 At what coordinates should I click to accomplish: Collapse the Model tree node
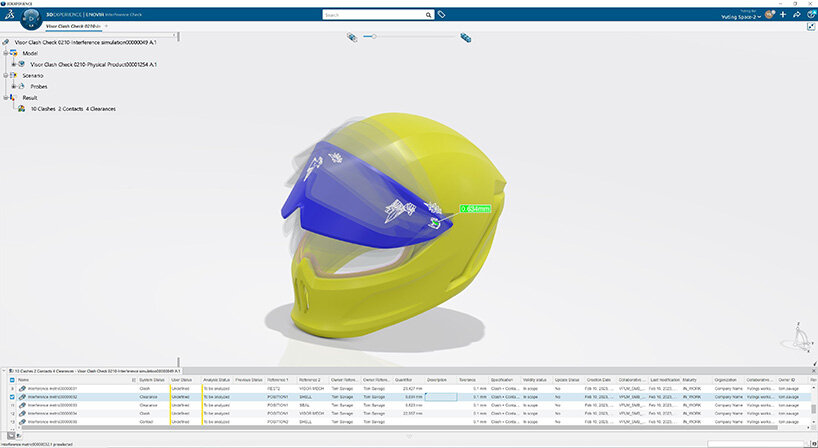tap(5, 53)
